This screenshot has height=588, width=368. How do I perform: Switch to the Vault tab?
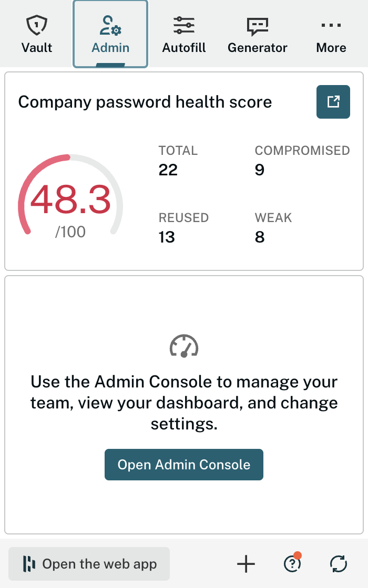[x=36, y=34]
